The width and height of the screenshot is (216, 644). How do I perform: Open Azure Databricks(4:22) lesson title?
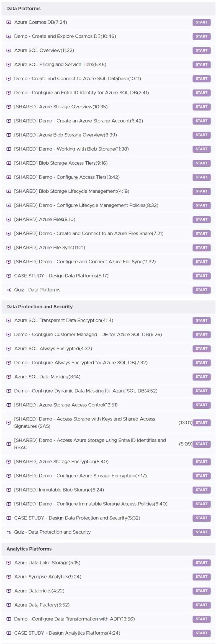[x=39, y=591]
